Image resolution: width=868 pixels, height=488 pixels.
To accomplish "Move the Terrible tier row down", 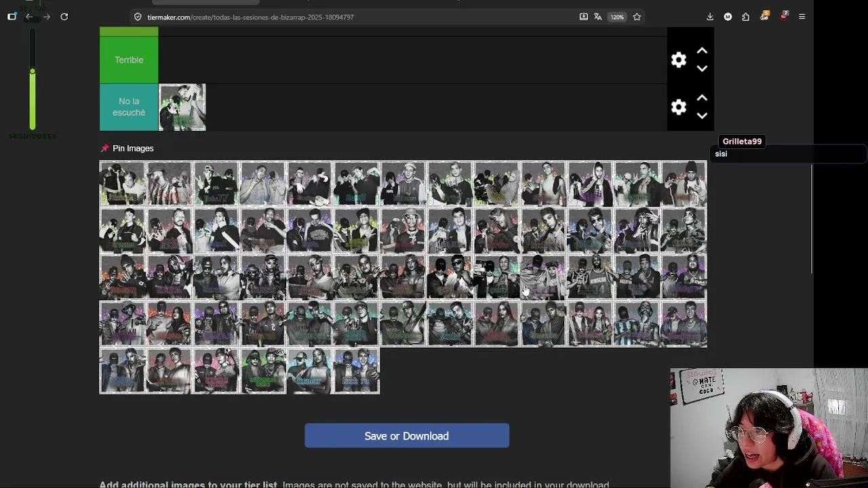I will coord(702,68).
